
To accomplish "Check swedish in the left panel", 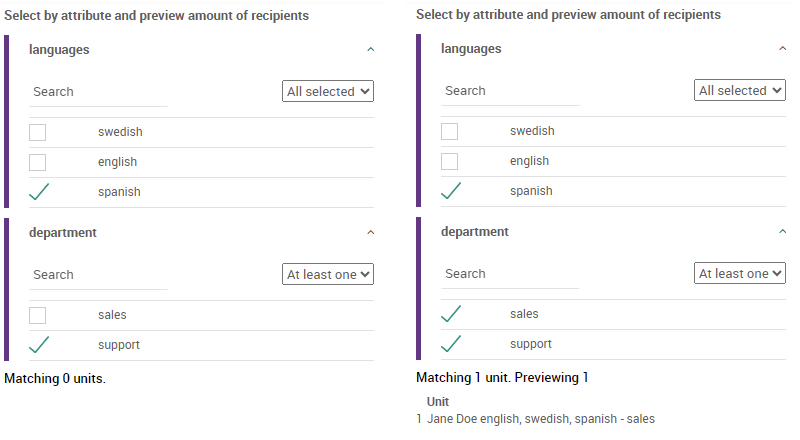I will (38, 132).
